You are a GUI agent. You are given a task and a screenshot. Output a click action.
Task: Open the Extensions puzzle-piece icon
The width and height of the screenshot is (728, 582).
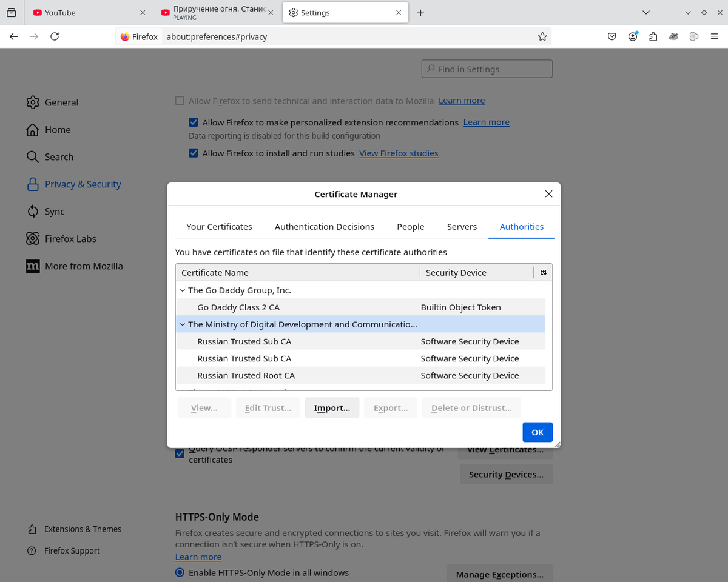tap(653, 36)
